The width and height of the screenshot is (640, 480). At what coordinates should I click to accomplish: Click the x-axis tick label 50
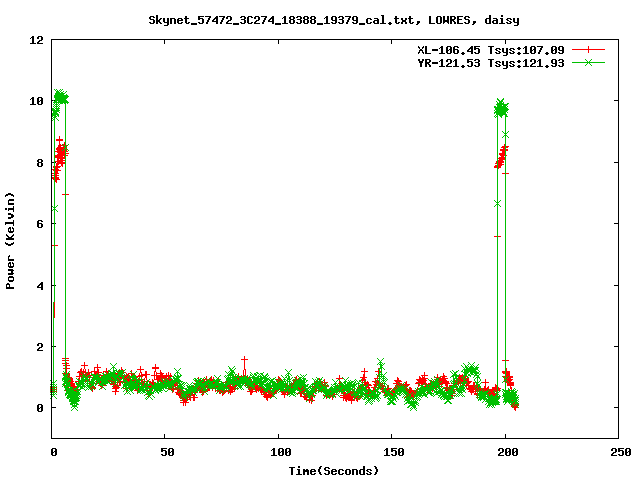coord(167,452)
